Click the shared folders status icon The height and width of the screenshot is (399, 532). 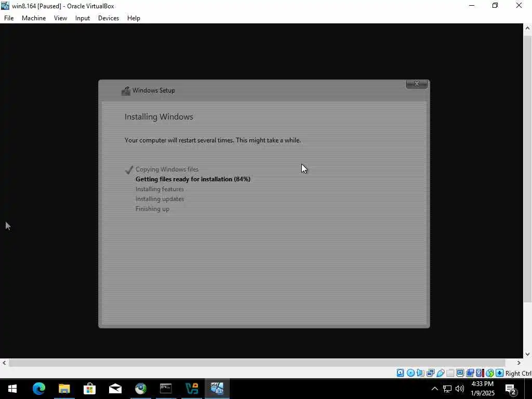[450, 373]
